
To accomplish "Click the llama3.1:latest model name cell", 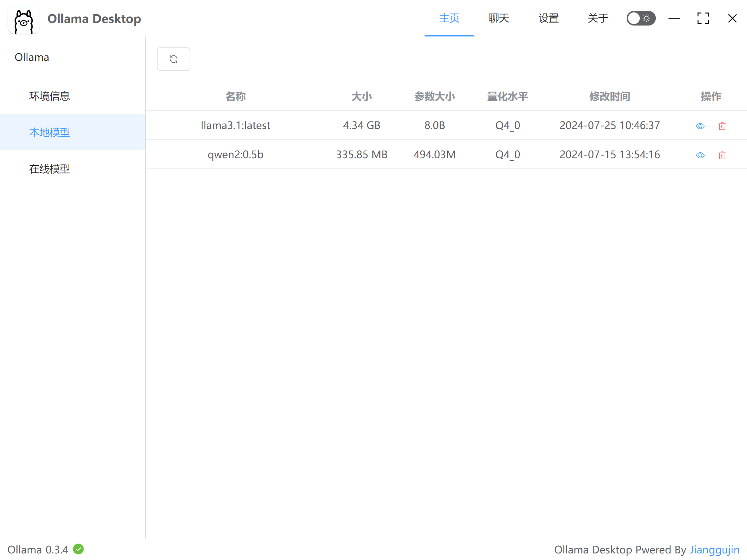I will [x=235, y=125].
